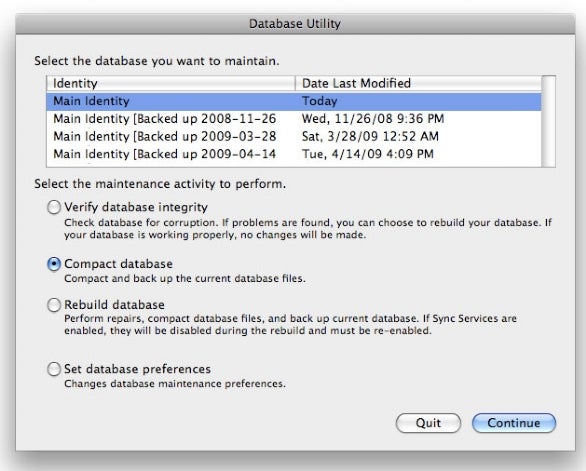Screen dimensions: 586x471
Task: Click the Verify database integrity label text
Action: pos(136,207)
